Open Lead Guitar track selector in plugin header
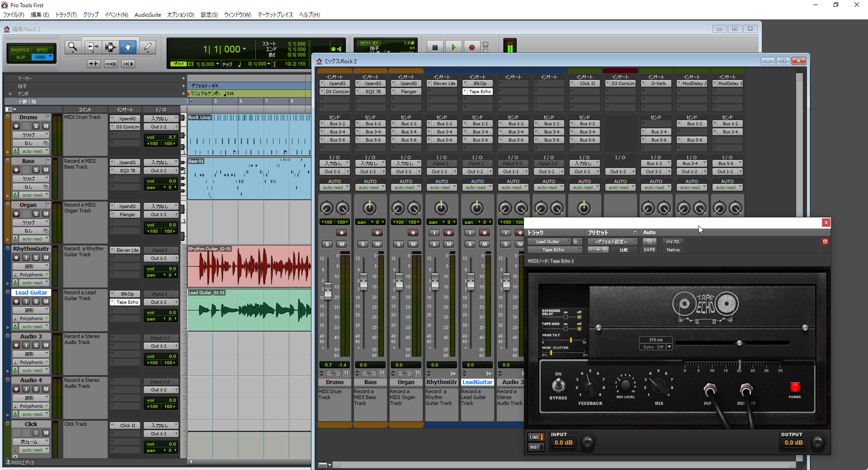Image resolution: width=868 pixels, height=470 pixels. click(549, 242)
